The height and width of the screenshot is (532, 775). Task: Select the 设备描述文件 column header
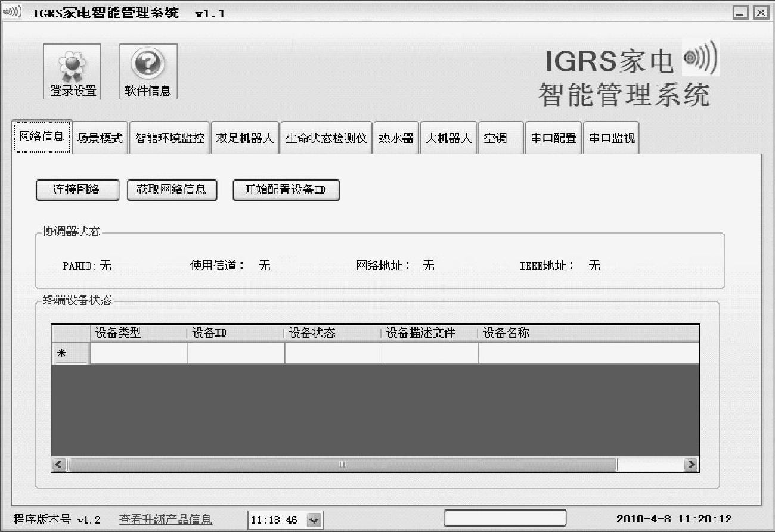tap(430, 334)
